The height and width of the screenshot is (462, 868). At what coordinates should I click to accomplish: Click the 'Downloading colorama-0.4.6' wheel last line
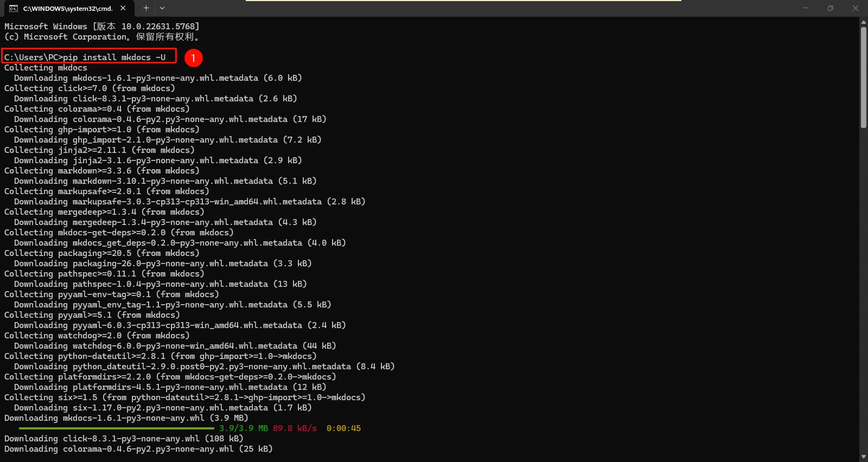tap(138, 449)
